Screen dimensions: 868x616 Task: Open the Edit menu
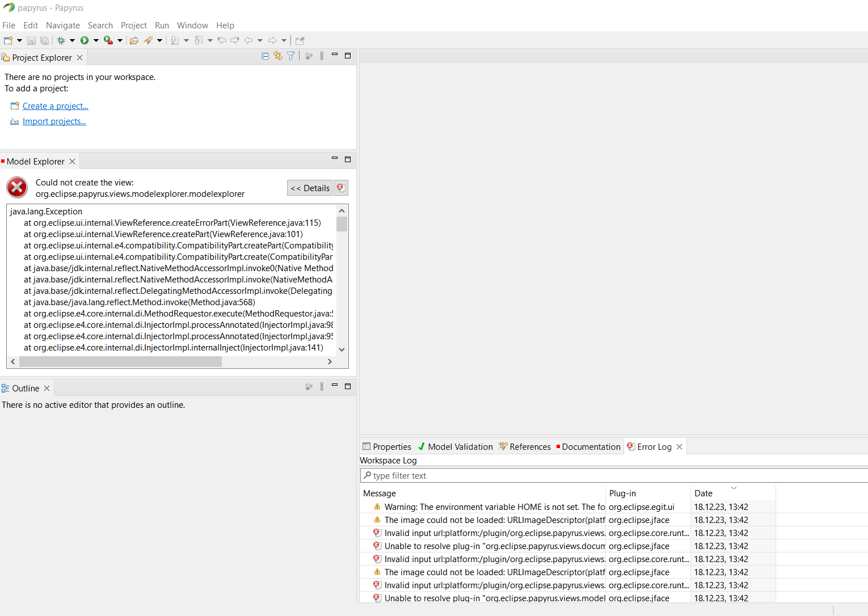coord(31,26)
